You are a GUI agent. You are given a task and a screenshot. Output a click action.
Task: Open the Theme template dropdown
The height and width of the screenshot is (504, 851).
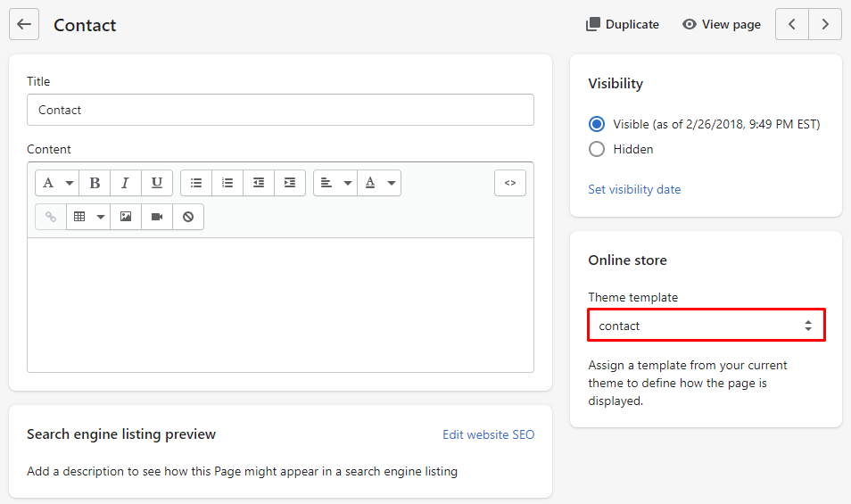(x=706, y=326)
